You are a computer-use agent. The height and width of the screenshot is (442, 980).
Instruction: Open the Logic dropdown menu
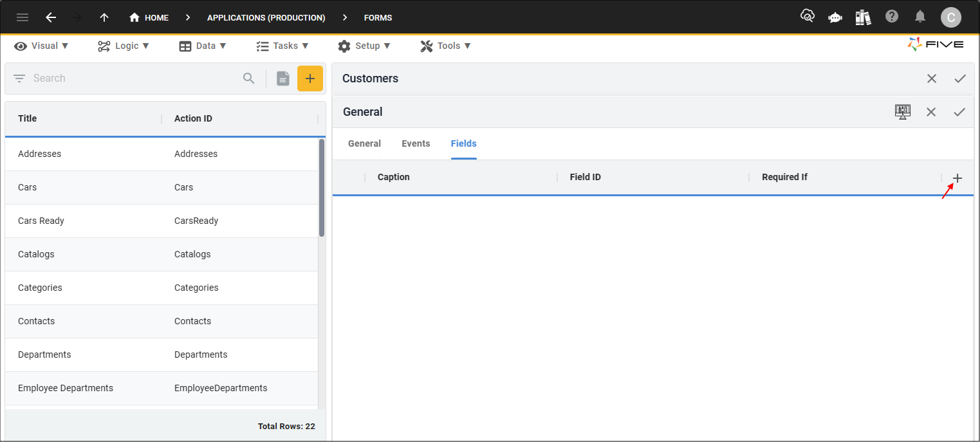(x=124, y=46)
